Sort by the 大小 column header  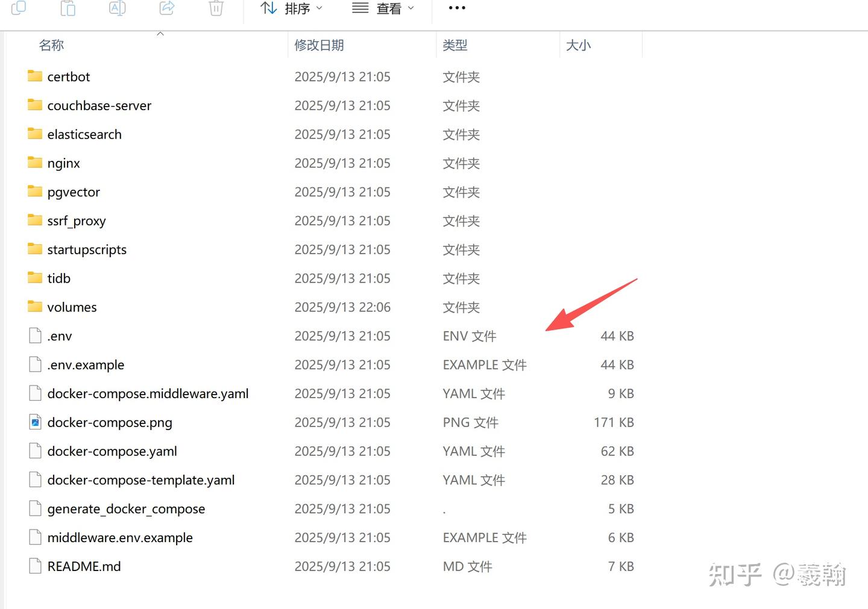pos(579,45)
